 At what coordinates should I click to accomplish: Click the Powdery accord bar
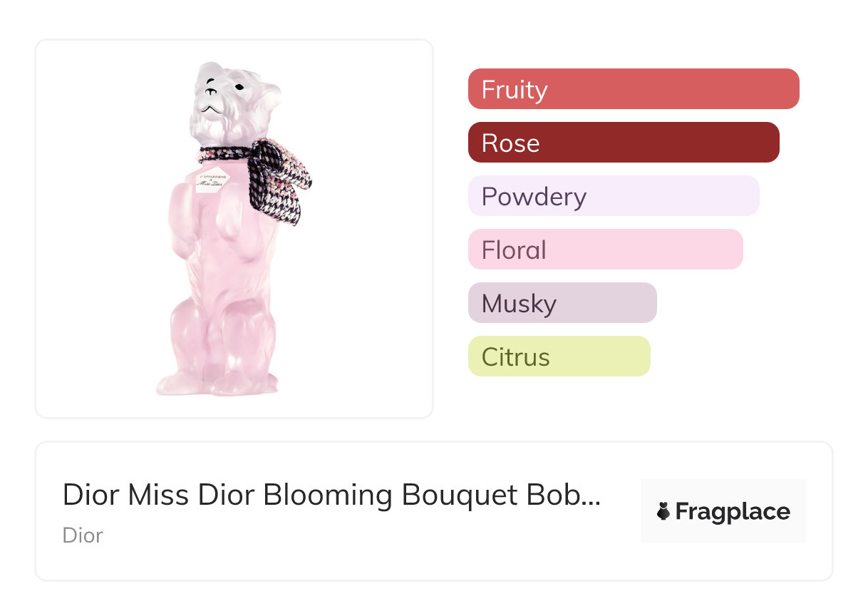coord(613,196)
